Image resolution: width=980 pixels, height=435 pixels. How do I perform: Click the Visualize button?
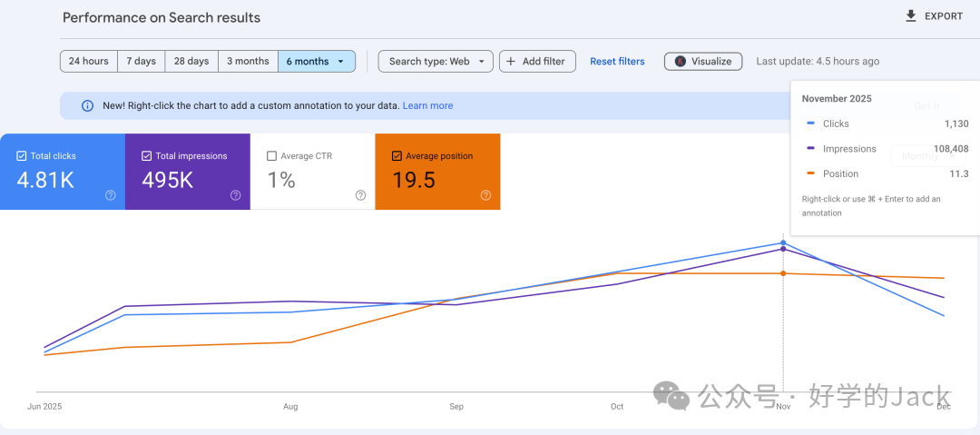[703, 62]
